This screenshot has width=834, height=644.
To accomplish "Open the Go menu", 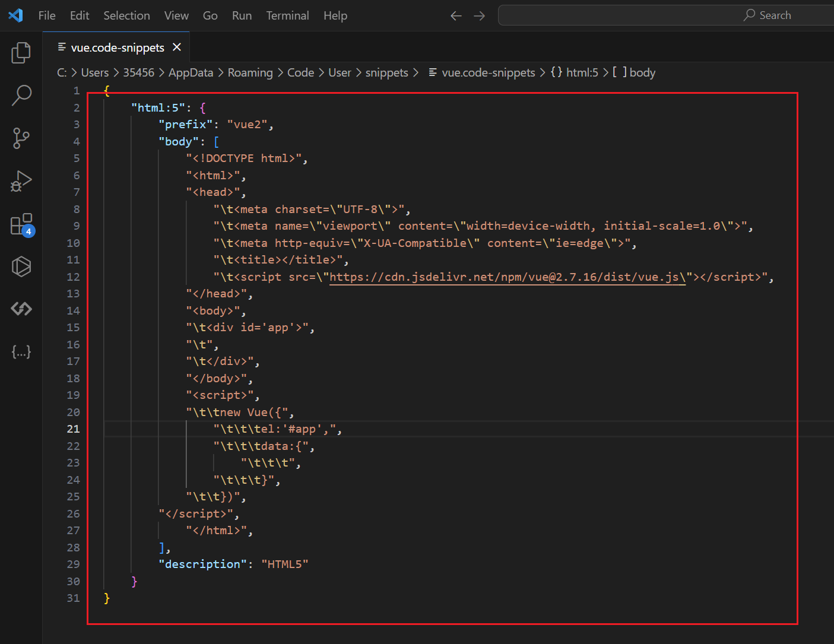I will tap(210, 15).
